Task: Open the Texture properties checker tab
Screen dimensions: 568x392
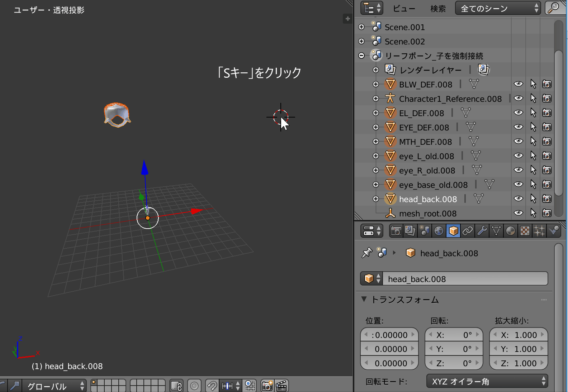Action: (525, 231)
